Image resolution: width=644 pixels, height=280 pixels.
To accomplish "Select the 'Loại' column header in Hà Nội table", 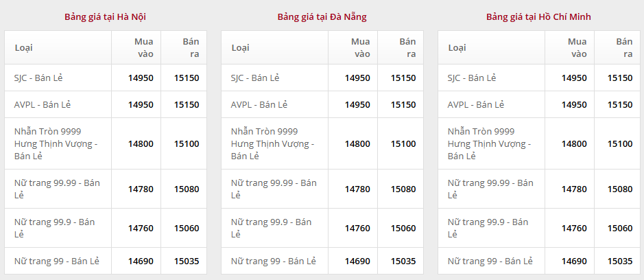I will point(24,47).
